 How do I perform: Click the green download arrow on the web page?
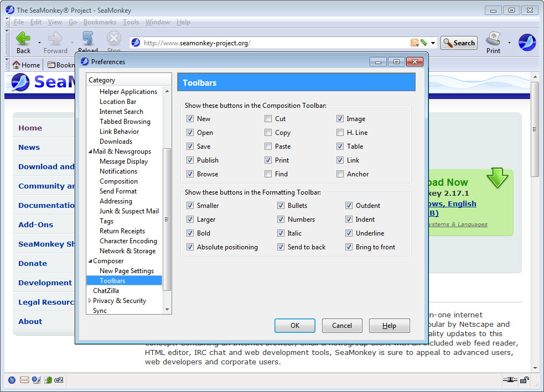click(497, 177)
